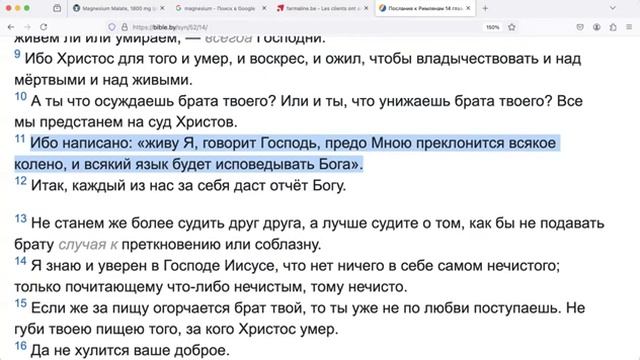
Task: Open the Firefox hamburger application menu
Action: point(629,27)
